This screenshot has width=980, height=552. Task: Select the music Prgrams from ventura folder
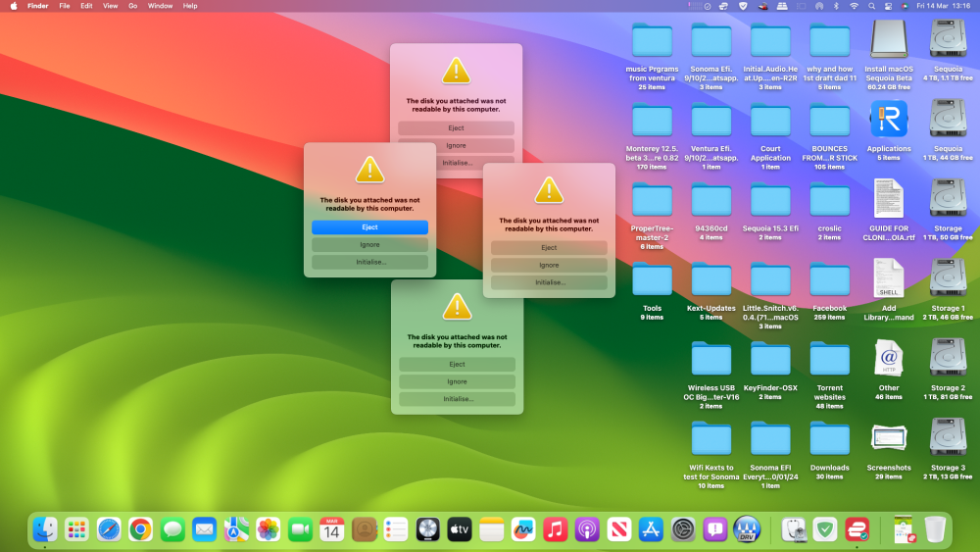click(652, 40)
